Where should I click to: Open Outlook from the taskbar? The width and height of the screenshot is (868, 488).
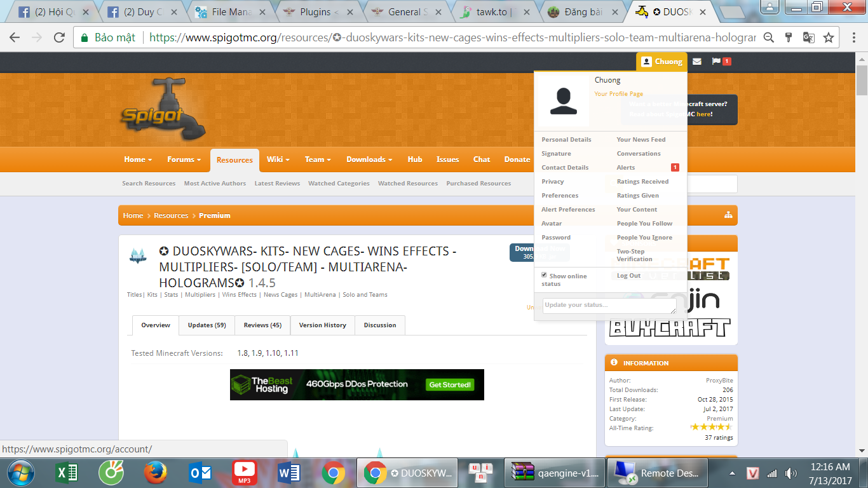(x=200, y=473)
